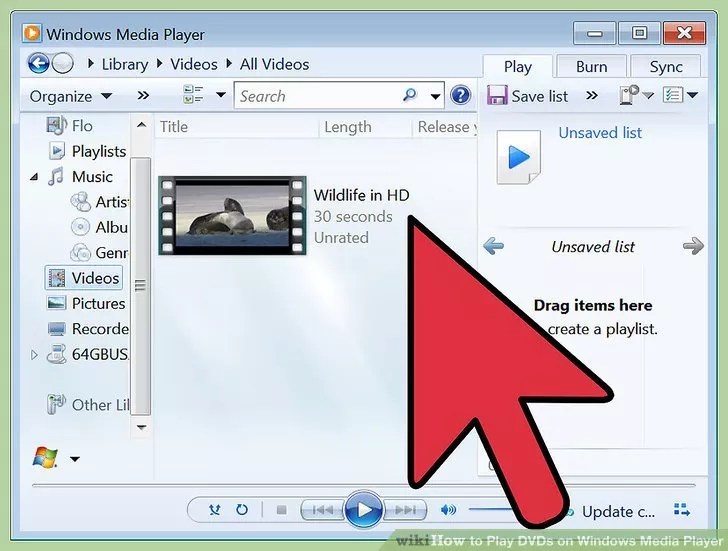Collapse the Music tree node
728x551 pixels.
pos(34,177)
